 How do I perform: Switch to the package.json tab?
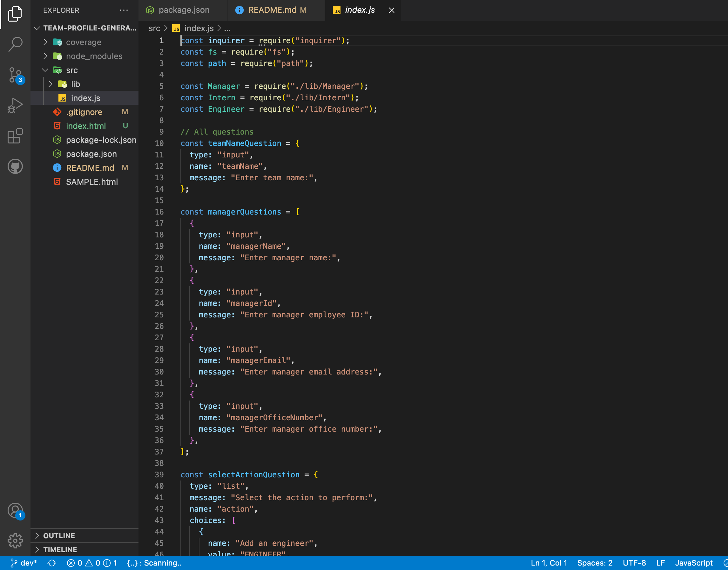(183, 10)
